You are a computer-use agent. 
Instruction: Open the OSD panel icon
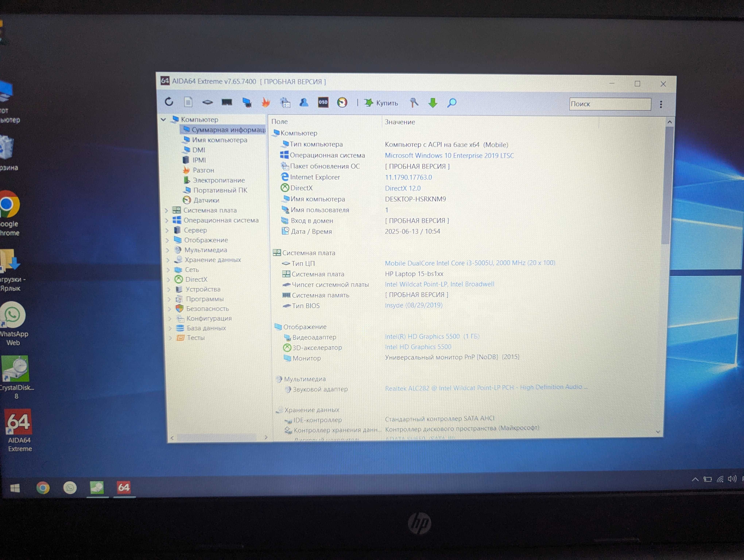point(323,102)
